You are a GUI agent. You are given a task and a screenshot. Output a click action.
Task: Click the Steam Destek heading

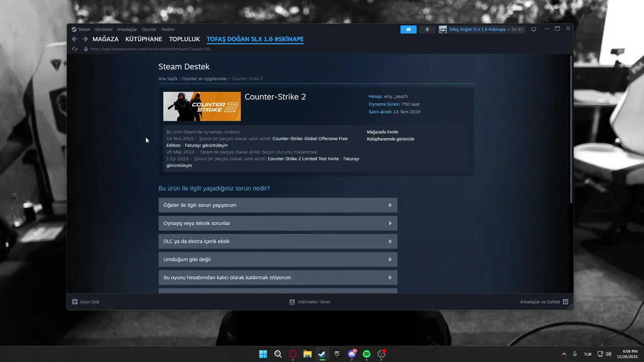[184, 66]
